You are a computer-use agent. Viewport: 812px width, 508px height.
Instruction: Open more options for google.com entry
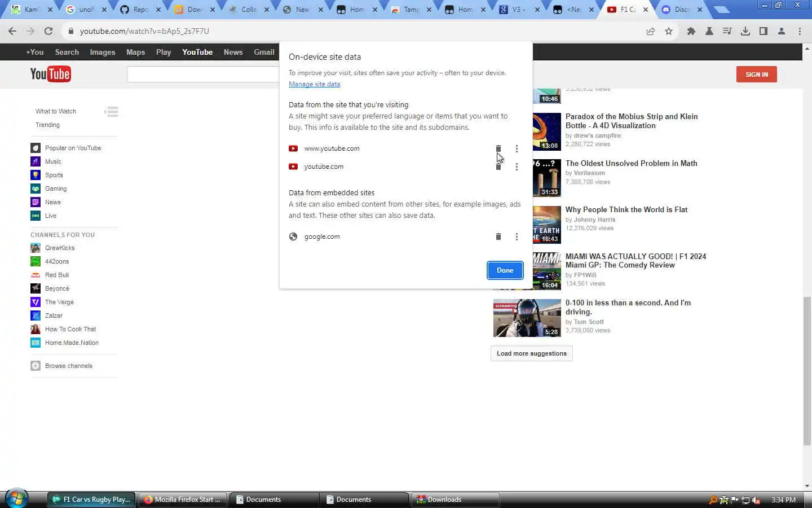pyautogui.click(x=517, y=237)
